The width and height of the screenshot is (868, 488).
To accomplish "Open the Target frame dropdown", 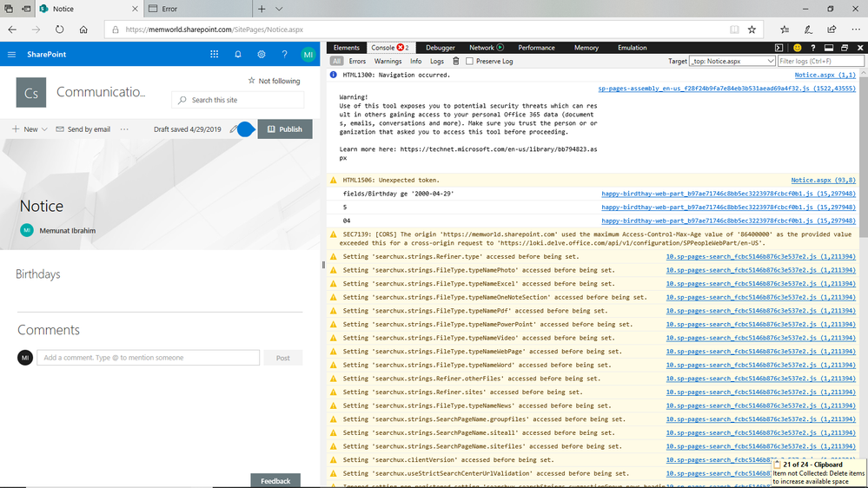I will (732, 62).
